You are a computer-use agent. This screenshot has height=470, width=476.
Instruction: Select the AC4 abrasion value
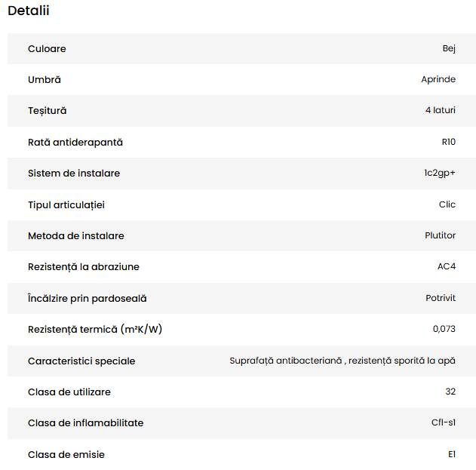pos(445,267)
